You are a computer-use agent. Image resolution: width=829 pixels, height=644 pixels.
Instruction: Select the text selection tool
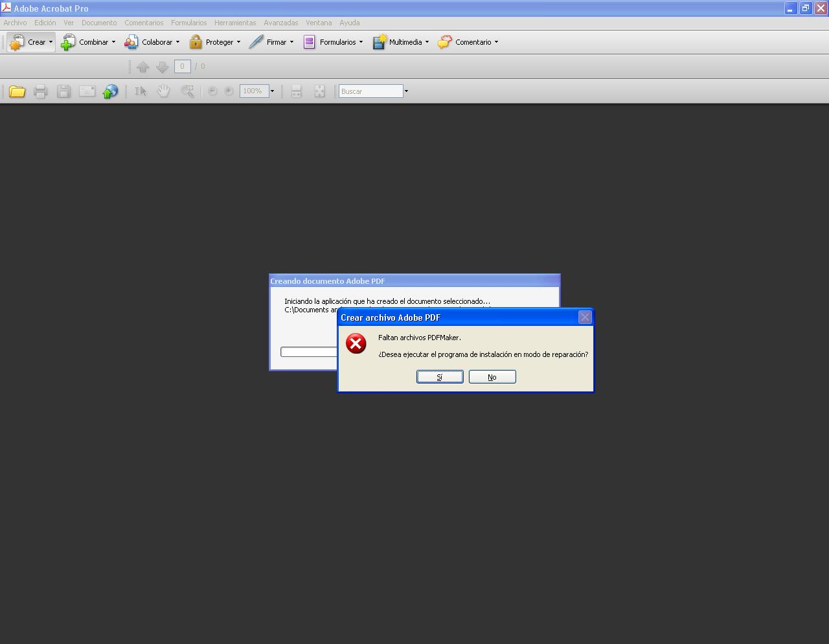click(x=141, y=91)
